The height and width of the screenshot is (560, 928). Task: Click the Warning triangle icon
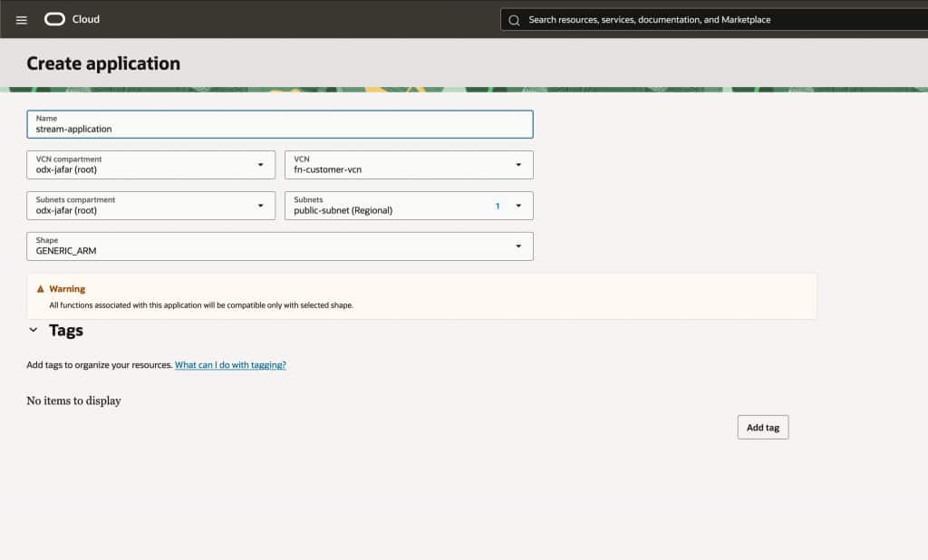[40, 289]
